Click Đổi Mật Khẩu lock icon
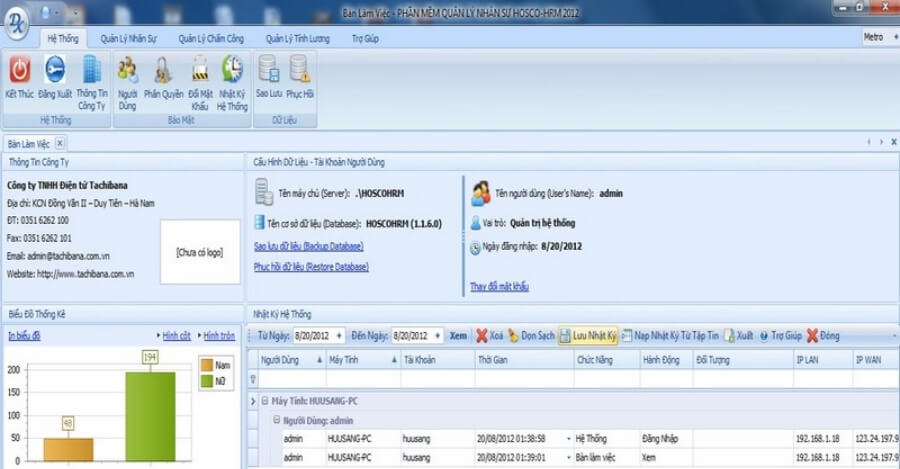 point(199,69)
